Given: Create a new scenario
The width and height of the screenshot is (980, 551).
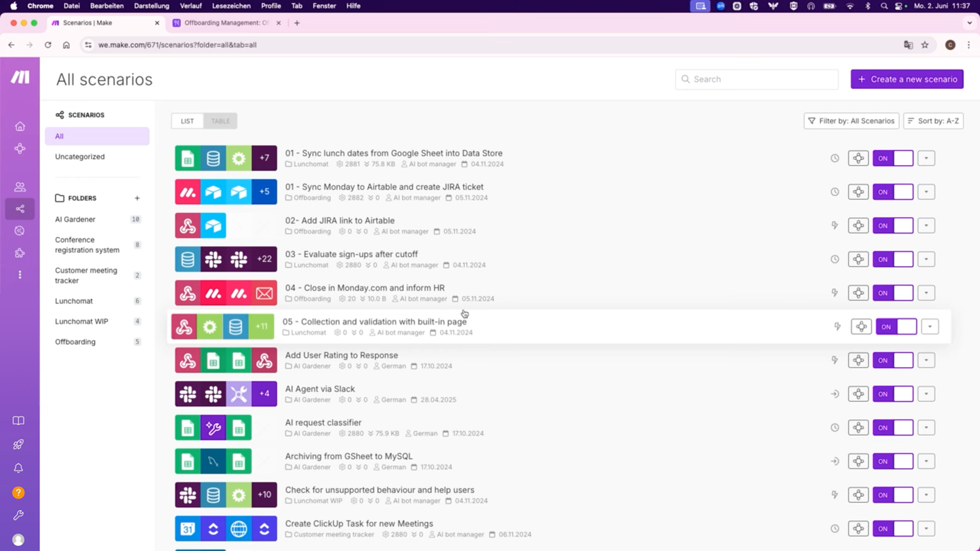Looking at the screenshot, I should point(907,79).
